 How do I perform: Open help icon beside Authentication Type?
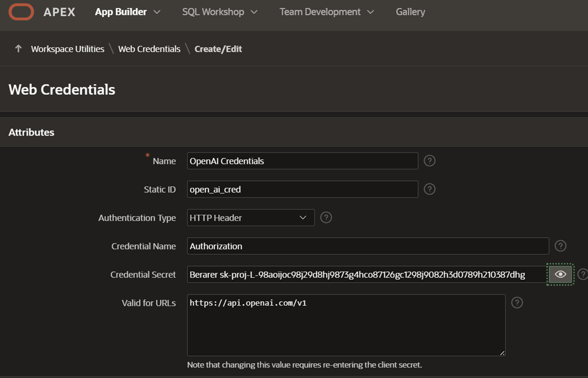[x=326, y=218]
